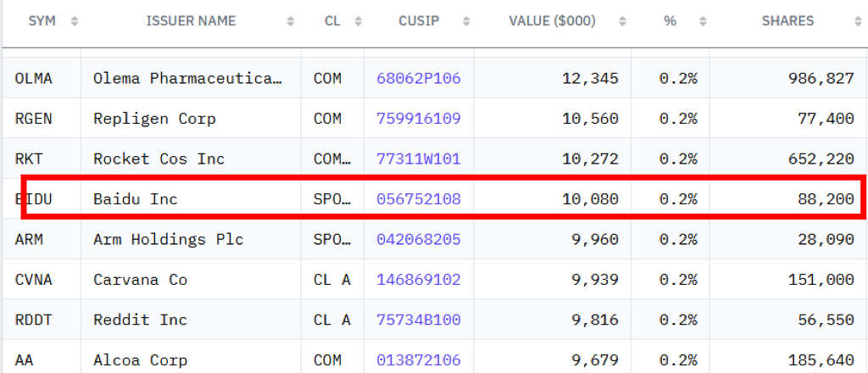Click value 10,560 in Repligen row
This screenshot has width=868, height=373.
tap(590, 119)
